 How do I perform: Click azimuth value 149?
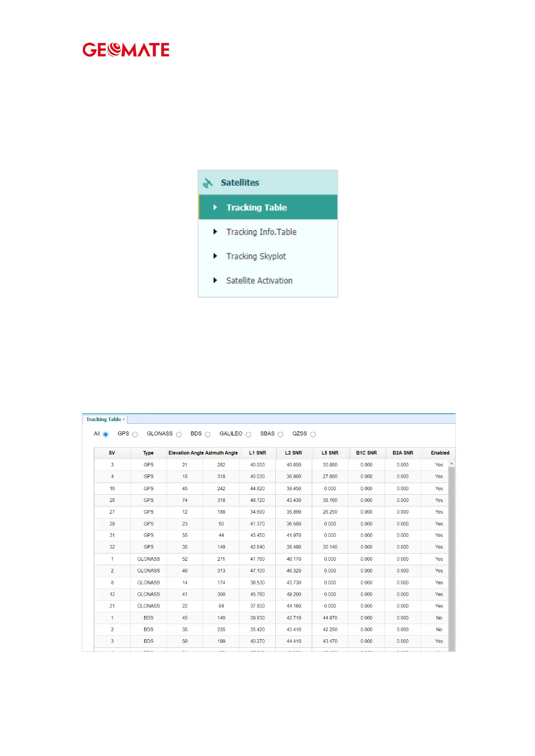tap(221, 547)
